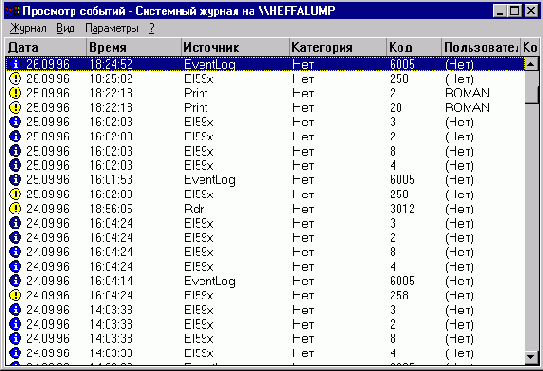543x371 pixels.
Task: Click info icon of 25.09.96 16:02:03 code 8 row
Action: click(x=15, y=151)
